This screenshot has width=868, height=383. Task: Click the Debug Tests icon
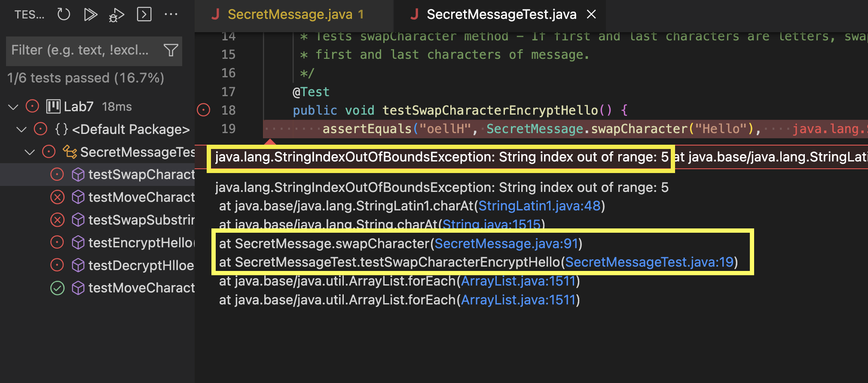116,15
